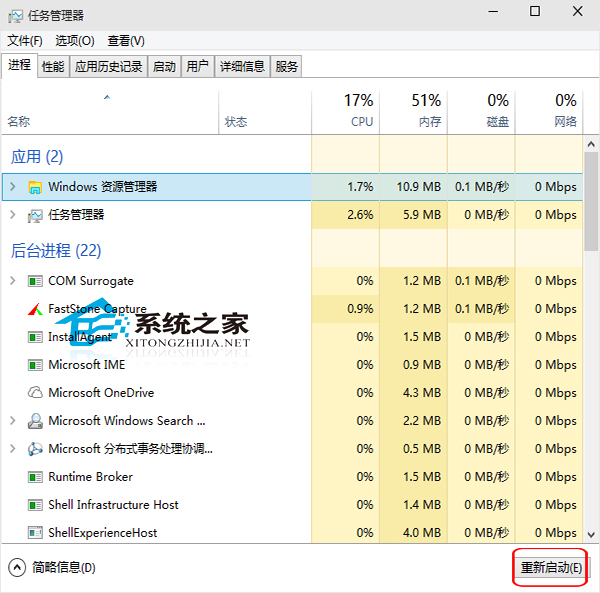Click the FastStone Capture red icon

pos(35,309)
